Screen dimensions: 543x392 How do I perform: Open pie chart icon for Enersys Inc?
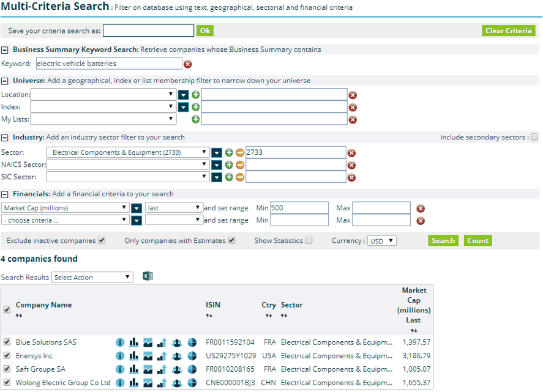pos(192,356)
